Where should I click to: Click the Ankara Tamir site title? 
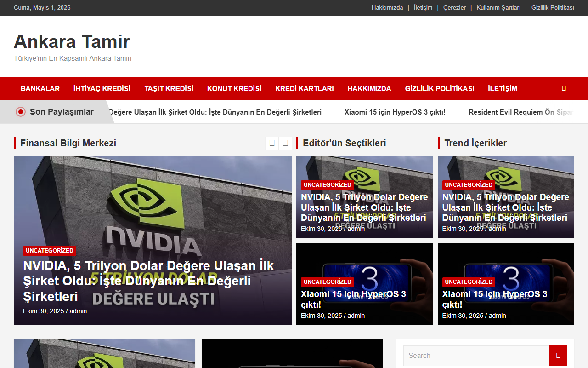72,41
